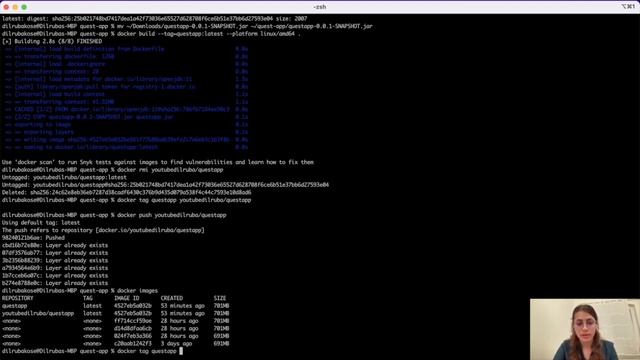Click the 'docker rmi youtubedilruba/questapp' command
Viewport: 640px width, 360px height.
tap(170, 170)
